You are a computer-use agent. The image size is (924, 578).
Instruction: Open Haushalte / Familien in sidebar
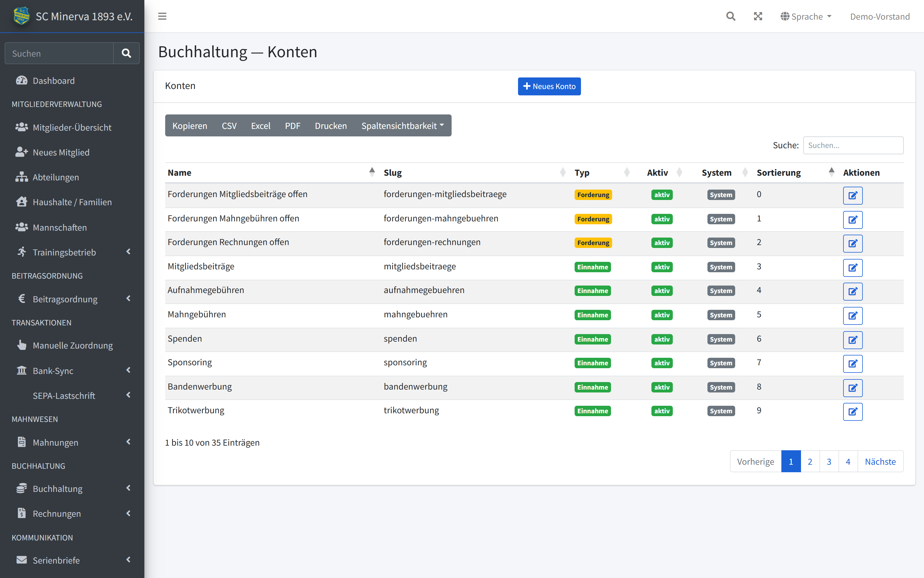[72, 202]
